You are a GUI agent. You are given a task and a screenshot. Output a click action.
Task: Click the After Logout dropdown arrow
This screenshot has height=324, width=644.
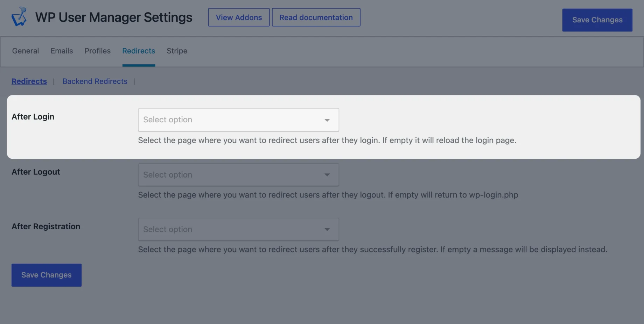(327, 175)
